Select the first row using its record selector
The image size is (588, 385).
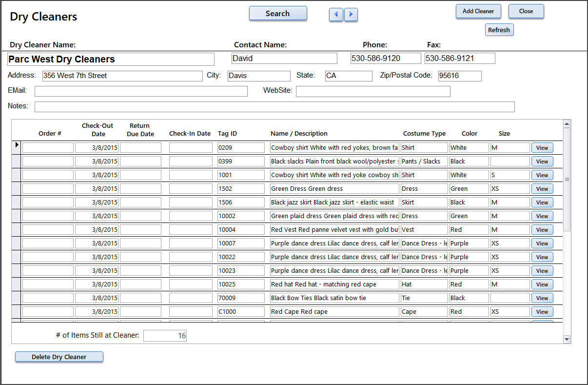tap(16, 148)
